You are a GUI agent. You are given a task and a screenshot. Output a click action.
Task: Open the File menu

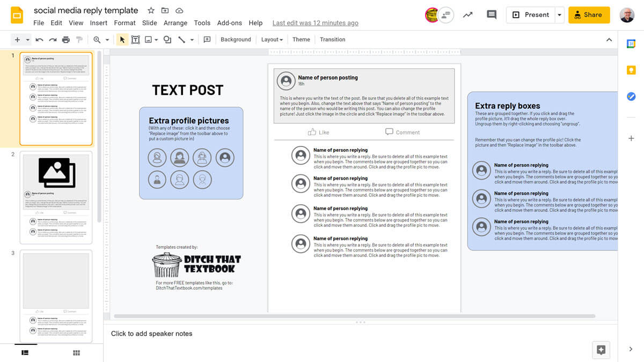pyautogui.click(x=39, y=23)
